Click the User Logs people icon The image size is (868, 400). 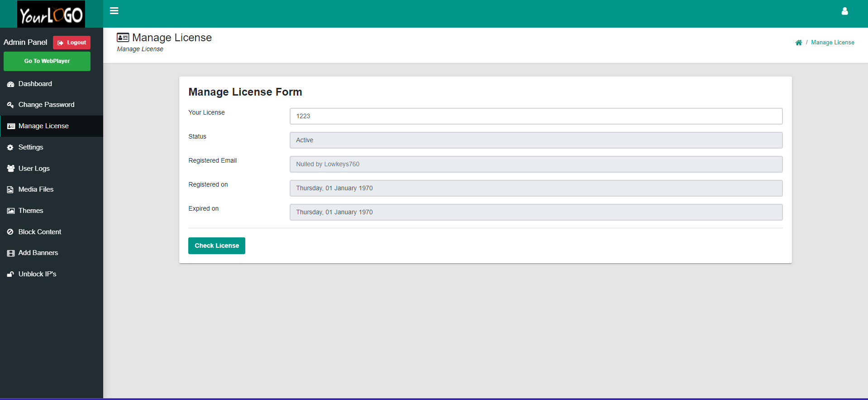point(10,169)
